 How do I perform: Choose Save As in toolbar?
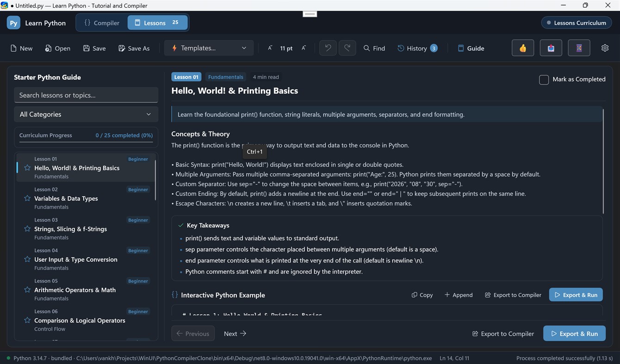coord(134,48)
